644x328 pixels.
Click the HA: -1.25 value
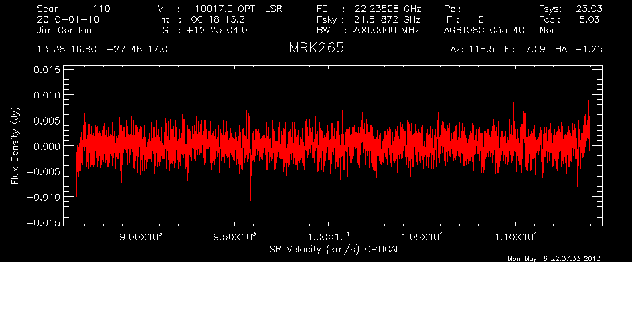pos(578,50)
